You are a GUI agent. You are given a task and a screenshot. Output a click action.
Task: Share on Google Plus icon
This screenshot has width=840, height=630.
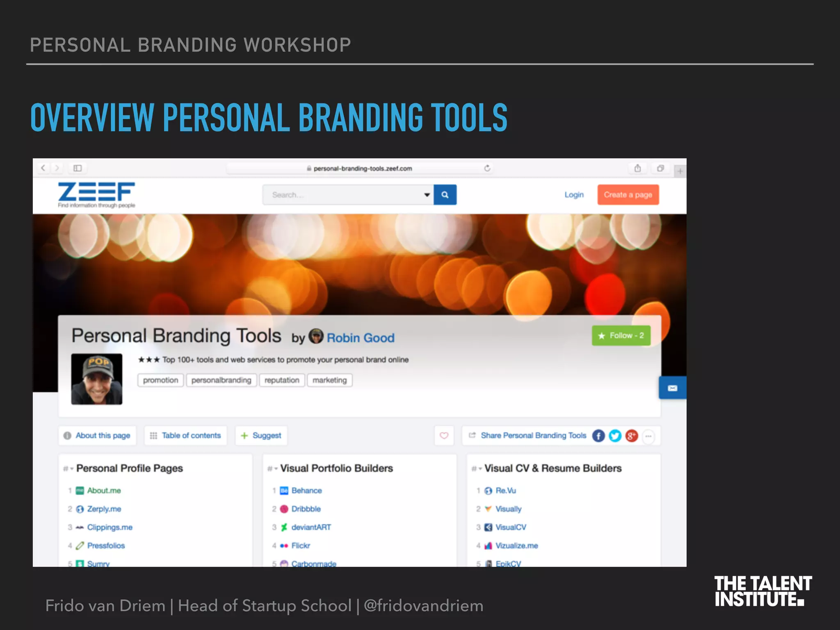click(632, 436)
